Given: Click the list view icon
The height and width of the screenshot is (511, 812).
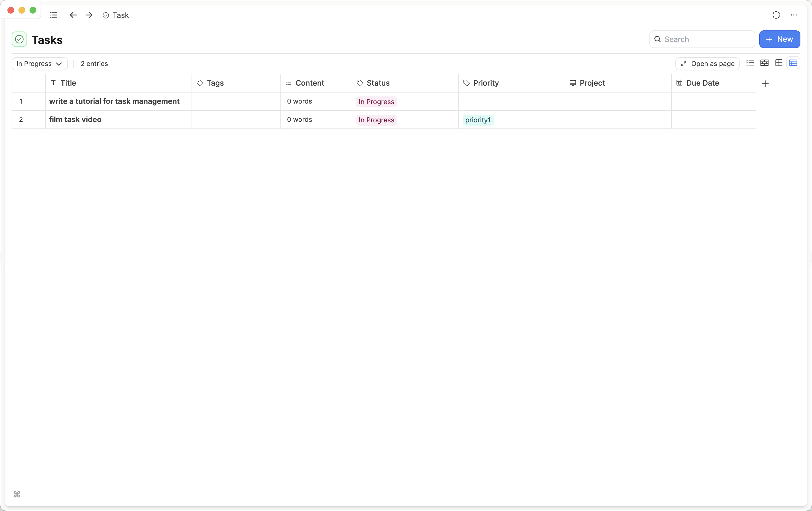Looking at the screenshot, I should [750, 64].
